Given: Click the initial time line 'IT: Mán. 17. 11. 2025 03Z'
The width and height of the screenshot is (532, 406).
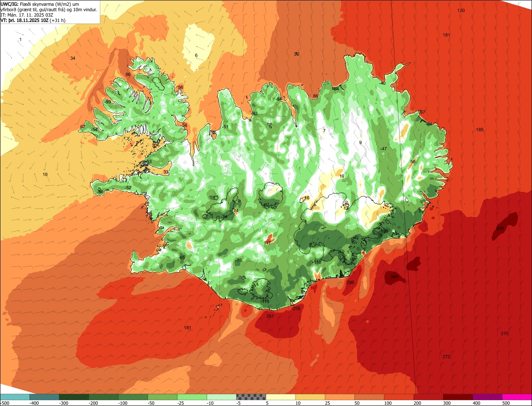Looking at the screenshot, I should [x=27, y=15].
